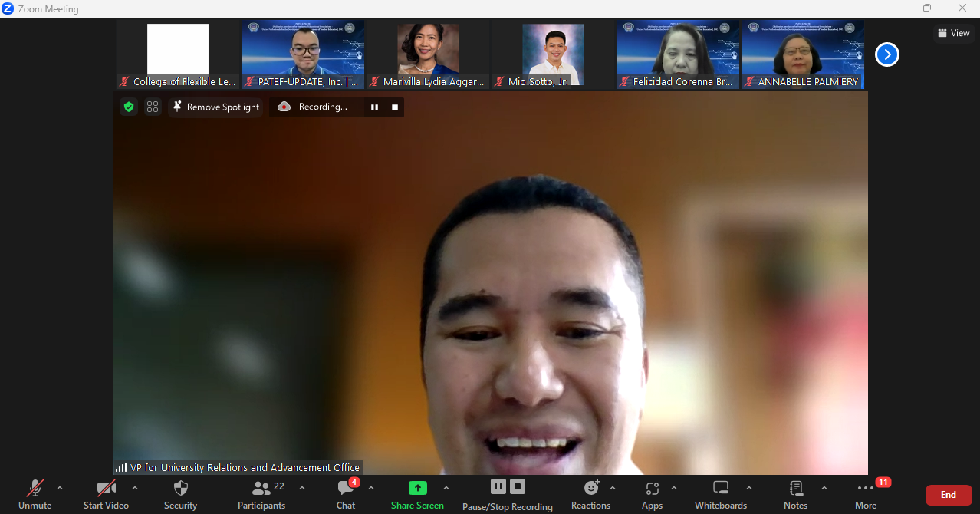The height and width of the screenshot is (514, 980).
Task: Open Whiteboards
Action: 720,494
